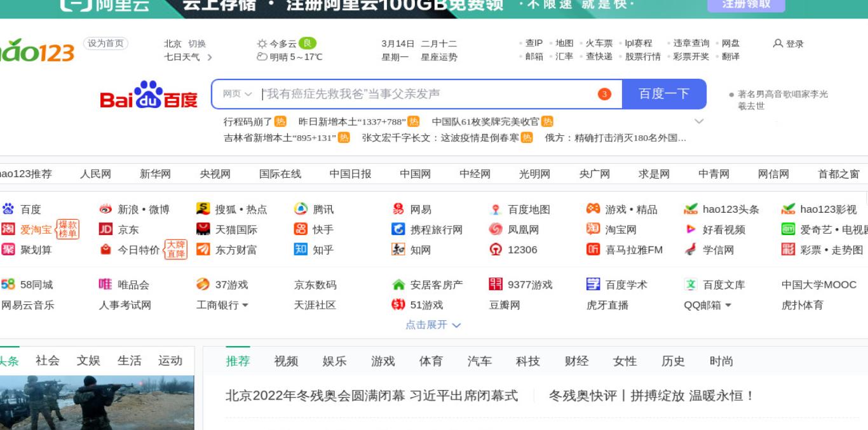Click the 东方财富 orange icon
868x430 pixels.
click(x=203, y=250)
